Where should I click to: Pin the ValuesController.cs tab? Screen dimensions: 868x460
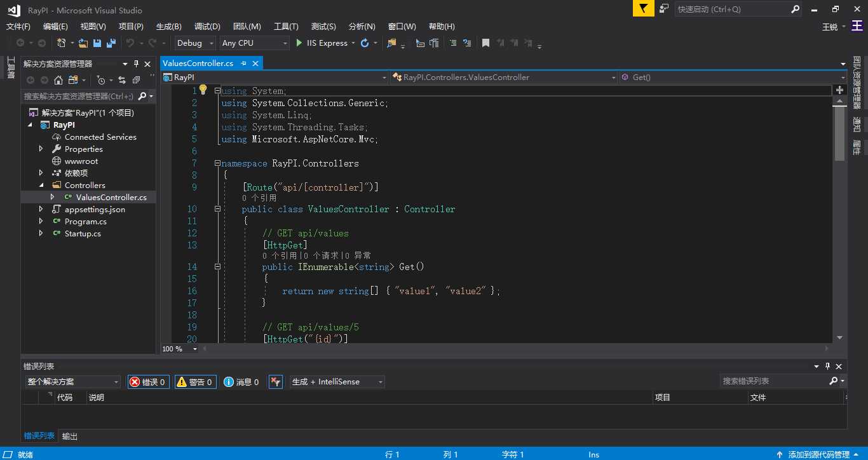[x=243, y=64]
